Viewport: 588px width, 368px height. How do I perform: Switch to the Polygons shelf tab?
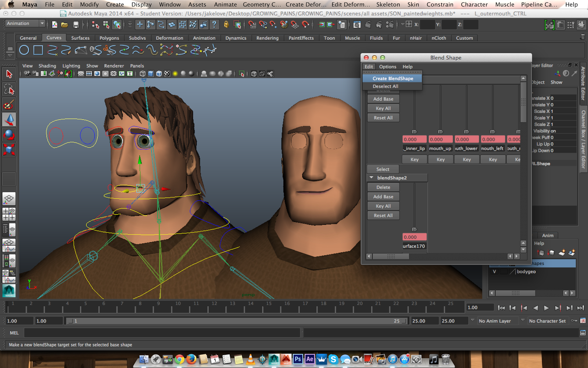click(x=109, y=38)
